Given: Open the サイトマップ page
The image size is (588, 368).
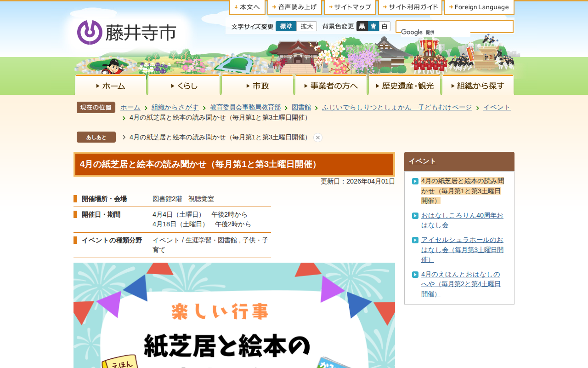Looking at the screenshot, I should 350,7.
